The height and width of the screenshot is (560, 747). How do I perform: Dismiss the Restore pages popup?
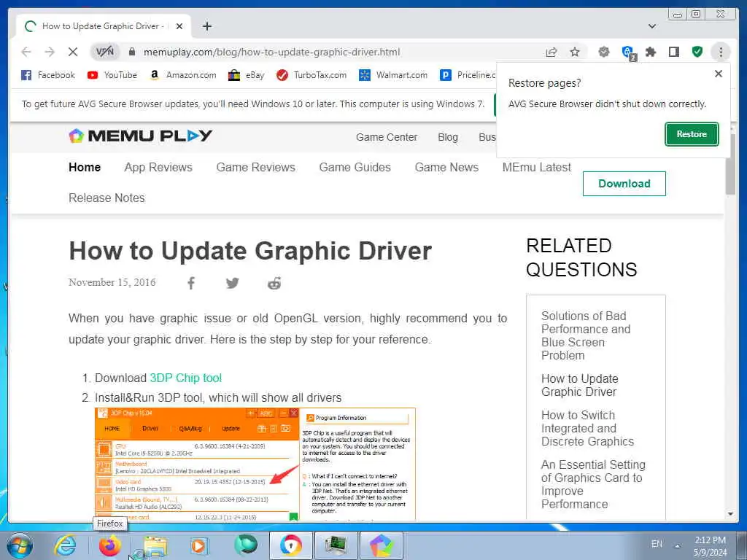pos(719,74)
